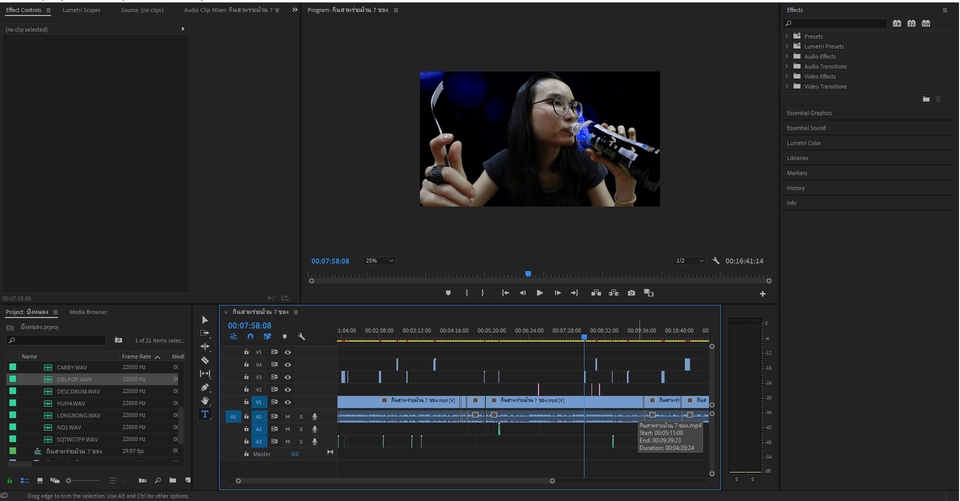Click the Lift button in Program monitor

tap(596, 293)
